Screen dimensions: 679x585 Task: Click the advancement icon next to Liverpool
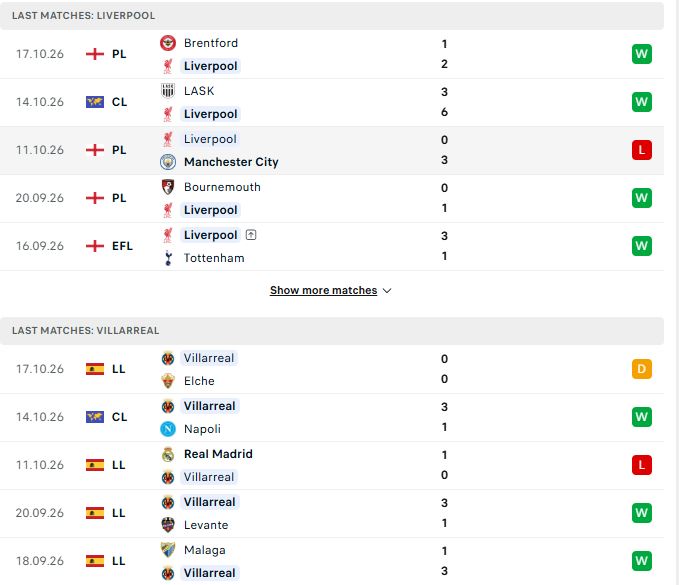point(251,235)
